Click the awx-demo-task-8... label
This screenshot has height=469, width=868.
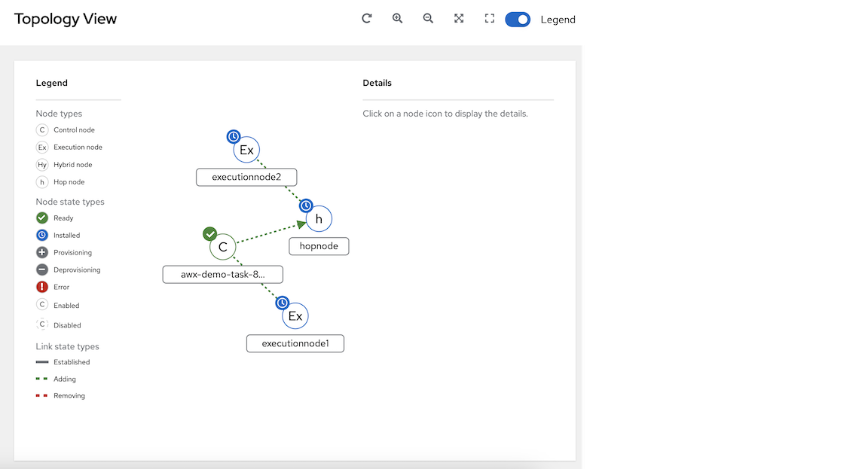[x=223, y=274]
